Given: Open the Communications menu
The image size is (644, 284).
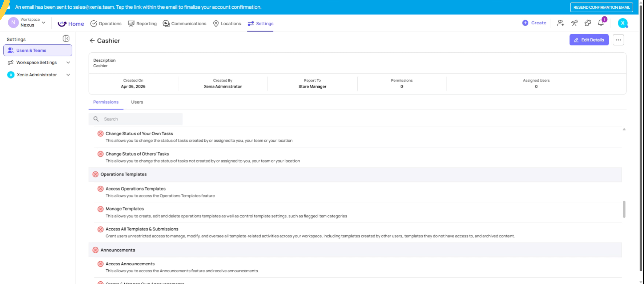Looking at the screenshot, I should (x=184, y=24).
